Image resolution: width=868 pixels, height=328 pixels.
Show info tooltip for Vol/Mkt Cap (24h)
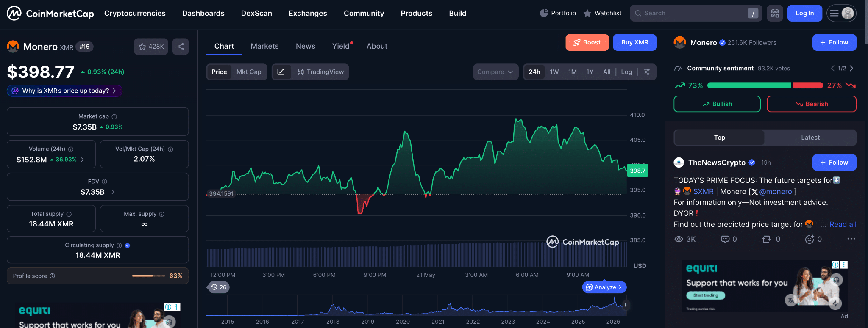point(170,149)
